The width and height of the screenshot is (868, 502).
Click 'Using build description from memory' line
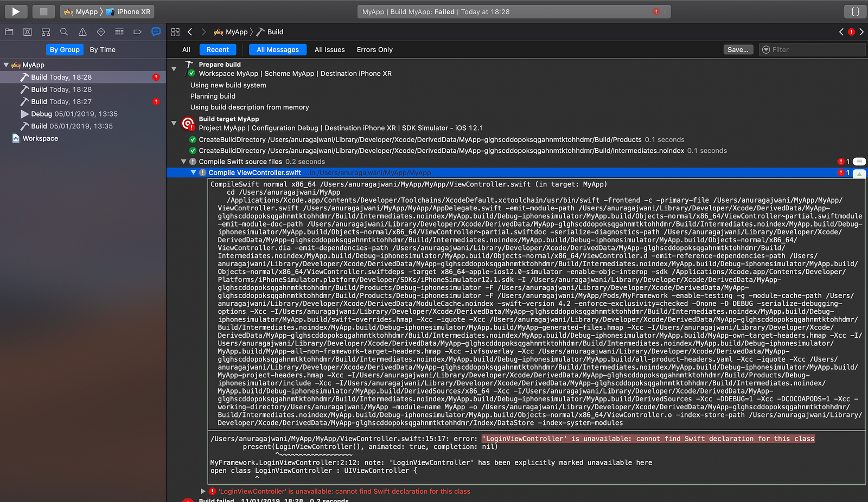pyautogui.click(x=250, y=107)
